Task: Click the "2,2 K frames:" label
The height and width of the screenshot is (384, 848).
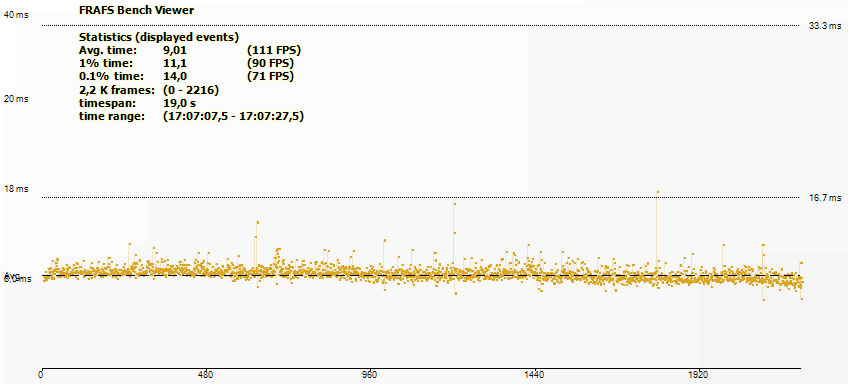Action: point(117,90)
